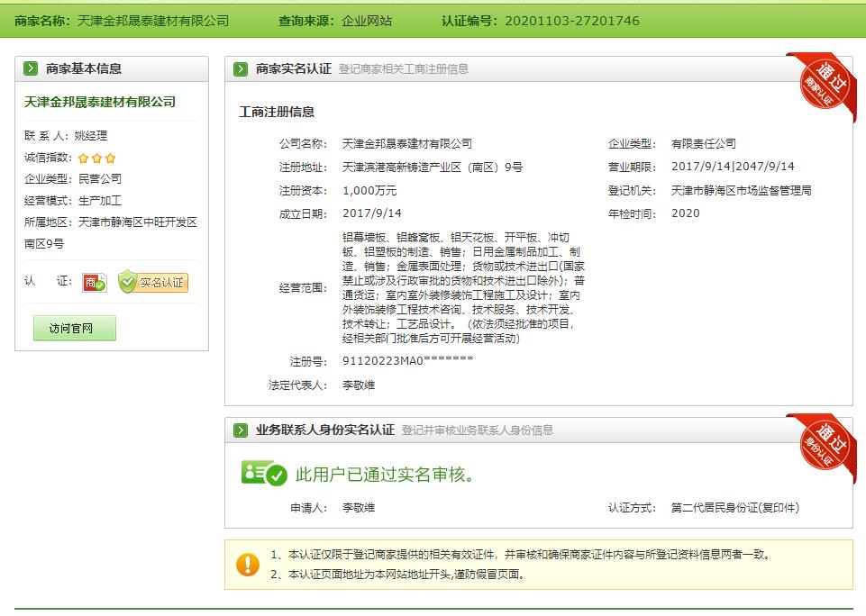
Task: Click the 此用户已通过实名审核 status message
Action: [x=385, y=475]
